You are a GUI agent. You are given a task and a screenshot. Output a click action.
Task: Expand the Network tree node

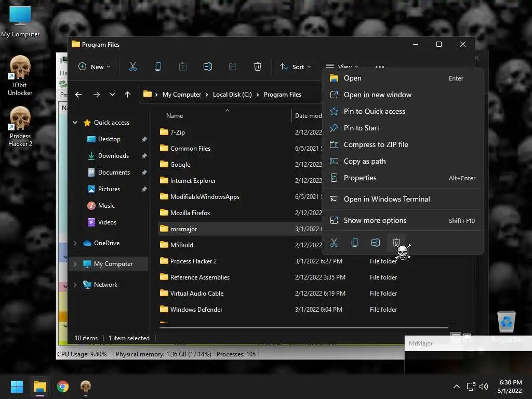[x=75, y=285]
